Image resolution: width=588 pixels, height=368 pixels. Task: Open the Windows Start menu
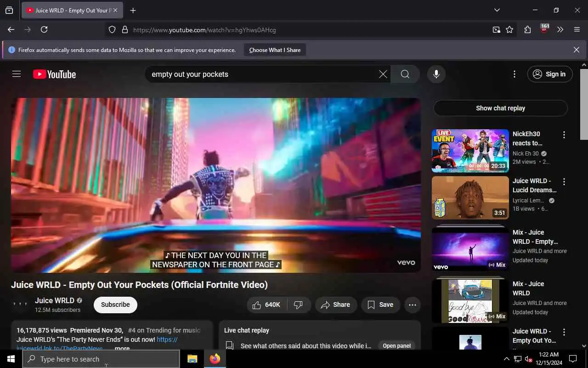click(x=11, y=359)
